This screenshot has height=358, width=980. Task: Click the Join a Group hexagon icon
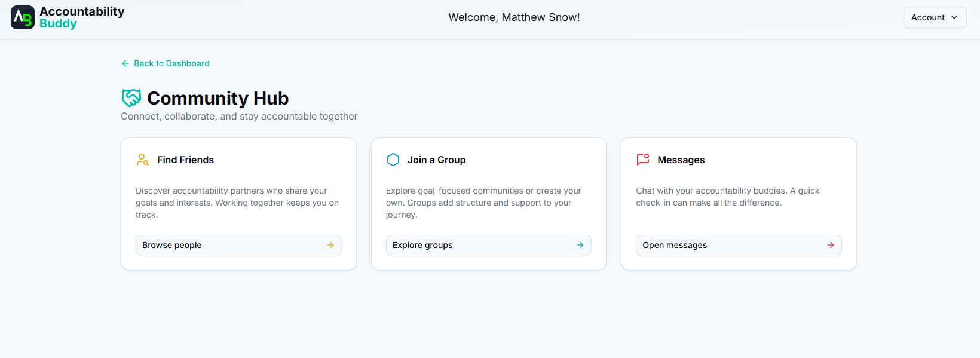(x=393, y=160)
